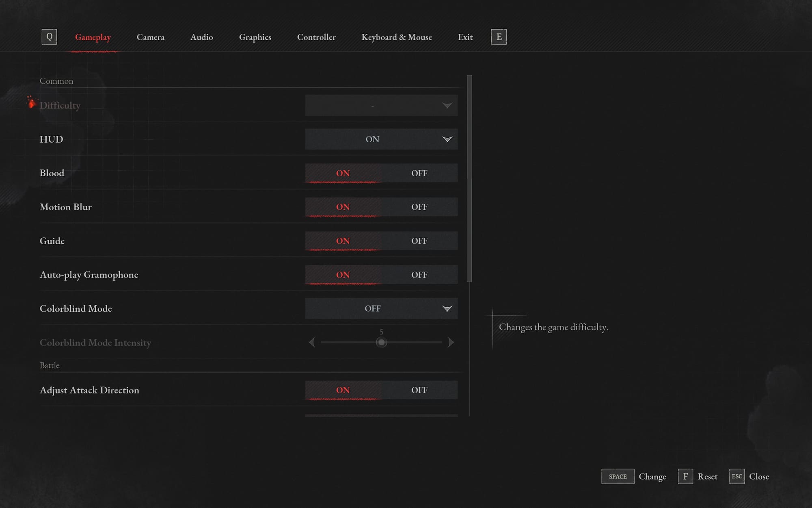Viewport: 812px width, 508px height.
Task: Open the Difficulty dropdown
Action: 381,105
